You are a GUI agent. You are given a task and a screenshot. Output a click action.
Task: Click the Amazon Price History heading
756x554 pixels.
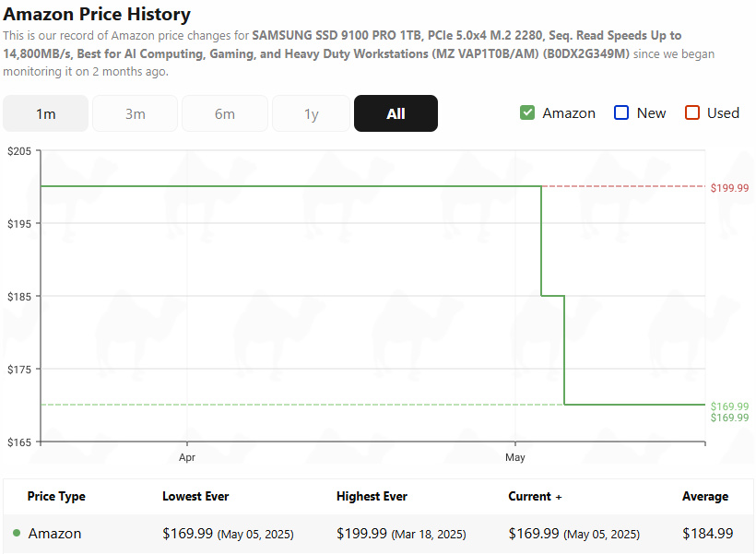pyautogui.click(x=97, y=15)
